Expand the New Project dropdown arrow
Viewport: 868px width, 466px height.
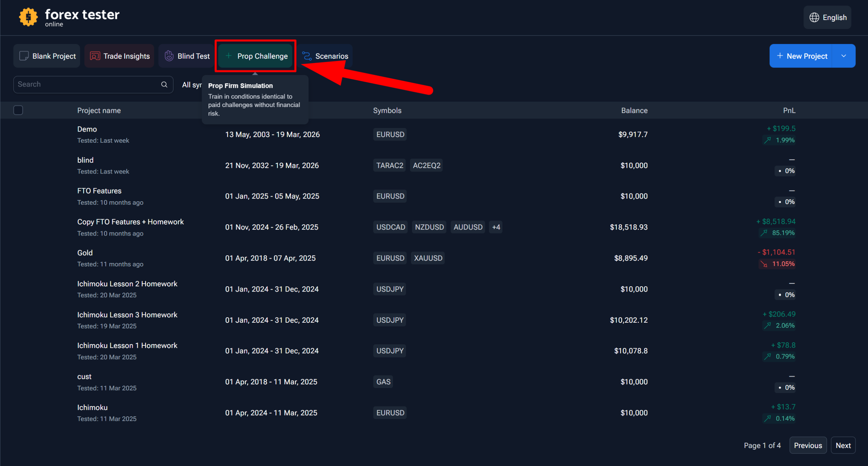coord(844,56)
